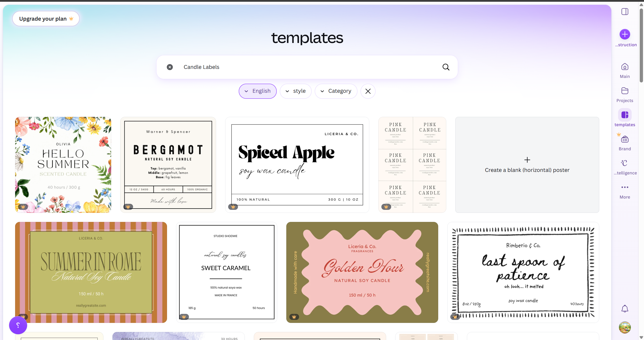Click into the Candle Labels search field
The image size is (644, 340).
307,67
